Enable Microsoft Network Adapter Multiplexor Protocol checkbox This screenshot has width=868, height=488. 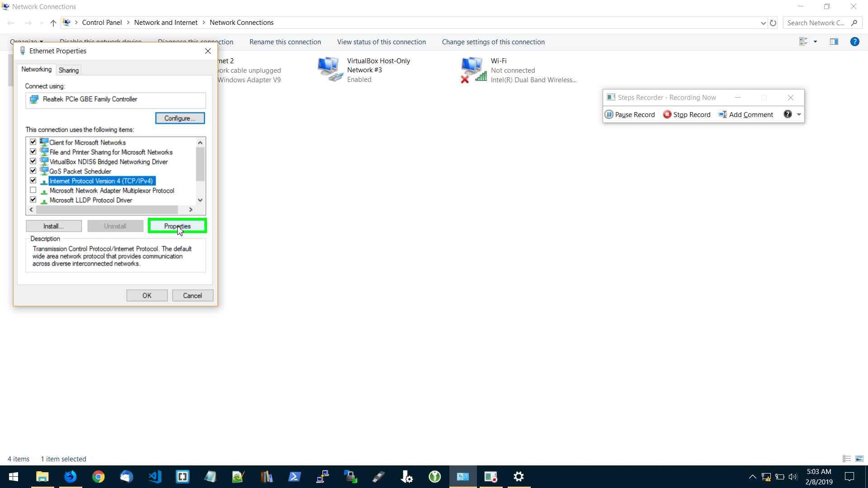pos(33,190)
